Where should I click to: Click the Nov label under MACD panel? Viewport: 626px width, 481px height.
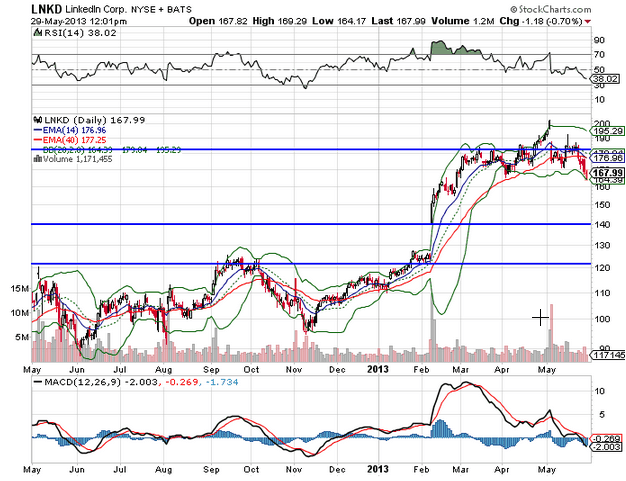294,469
